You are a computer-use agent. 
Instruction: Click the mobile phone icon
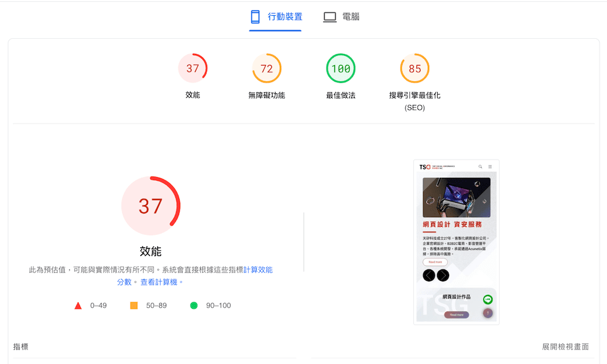(255, 17)
